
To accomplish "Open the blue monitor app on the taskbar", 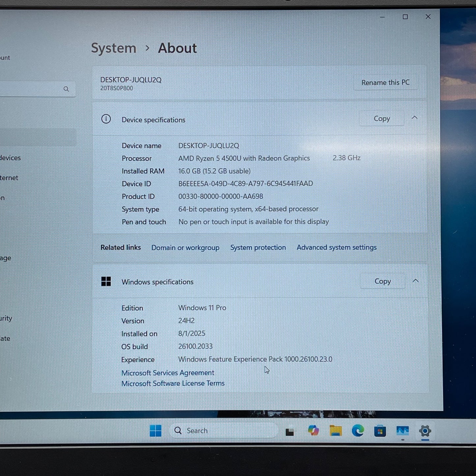I will point(403,431).
